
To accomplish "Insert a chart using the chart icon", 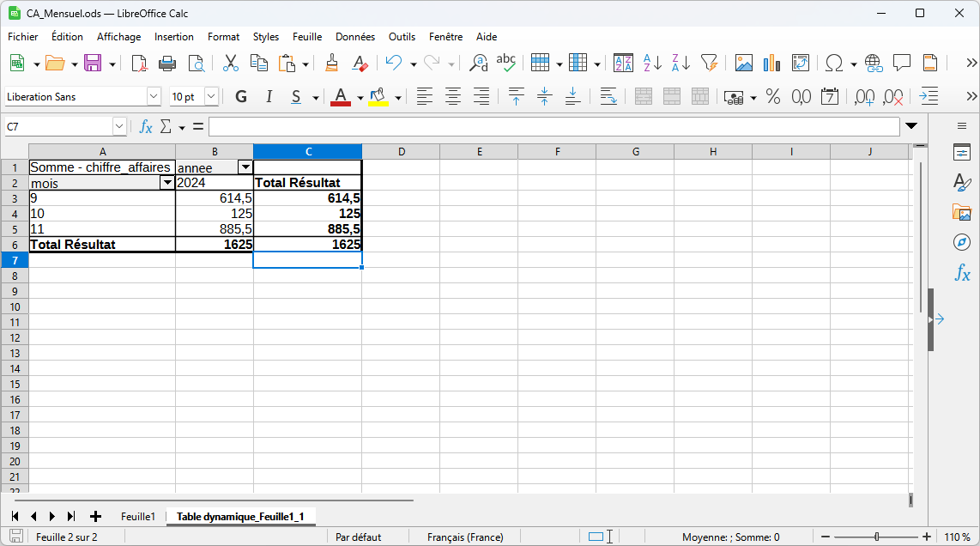I will tap(771, 64).
